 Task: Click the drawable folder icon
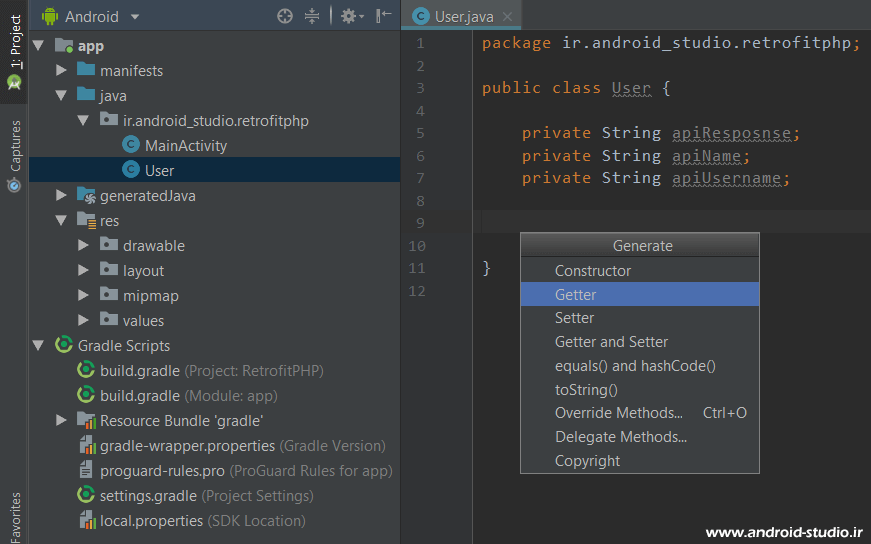pyautogui.click(x=108, y=244)
